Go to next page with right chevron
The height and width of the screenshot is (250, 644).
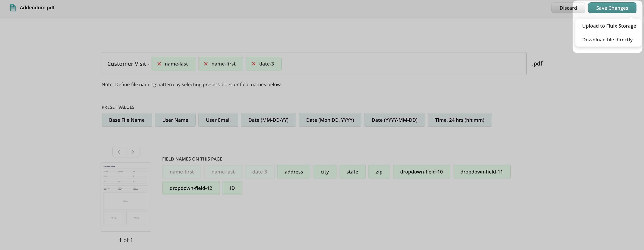point(133,152)
